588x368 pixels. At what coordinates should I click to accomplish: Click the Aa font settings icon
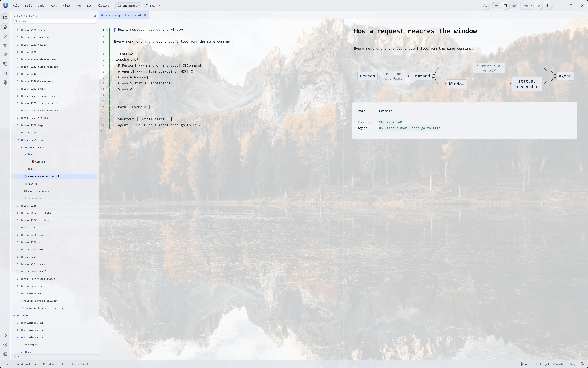(485, 6)
